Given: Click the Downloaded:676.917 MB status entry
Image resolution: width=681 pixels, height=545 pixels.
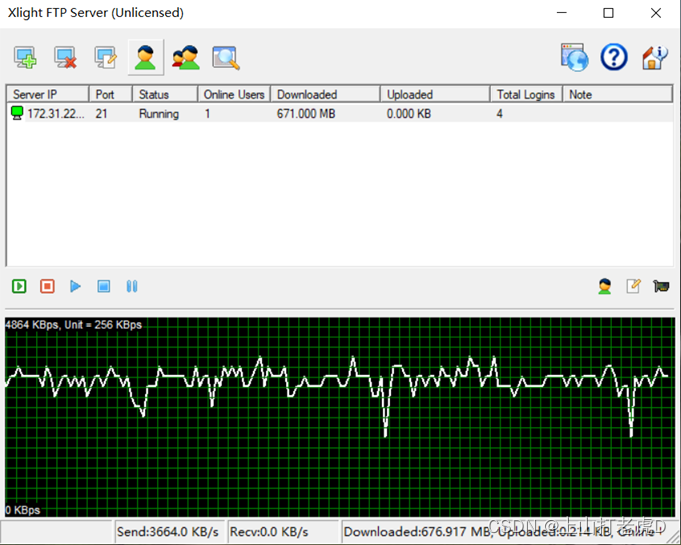Looking at the screenshot, I should tap(508, 532).
